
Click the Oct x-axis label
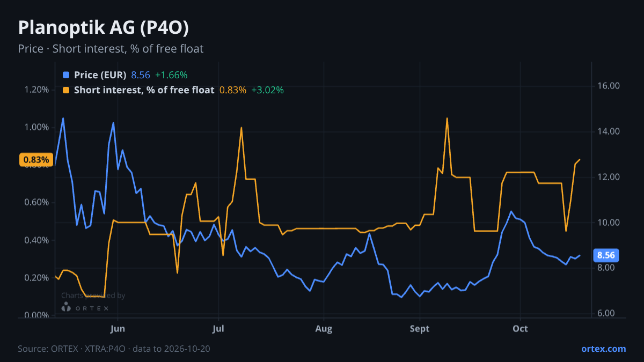(x=520, y=328)
